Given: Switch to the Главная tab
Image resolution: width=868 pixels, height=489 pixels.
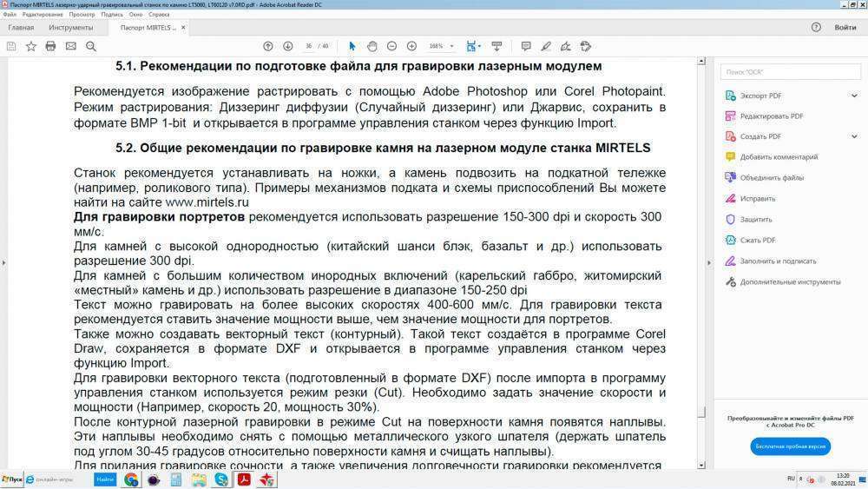Looking at the screenshot, I should coord(21,27).
